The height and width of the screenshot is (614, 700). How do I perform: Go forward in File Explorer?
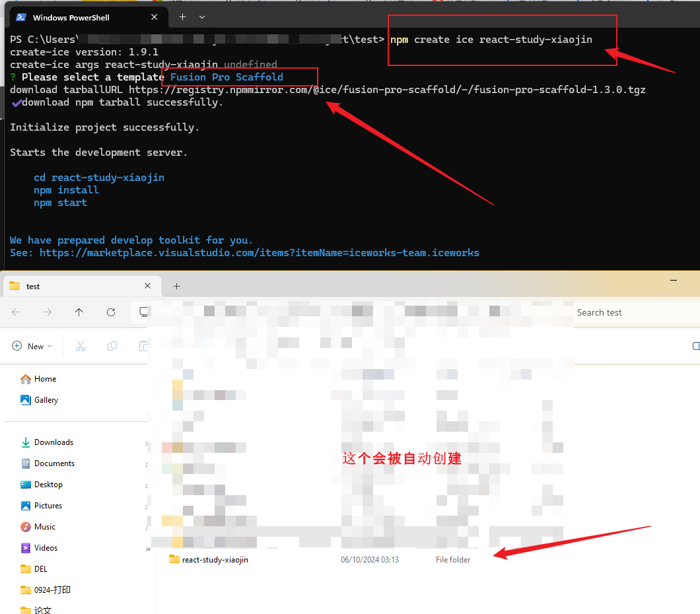pos(48,312)
